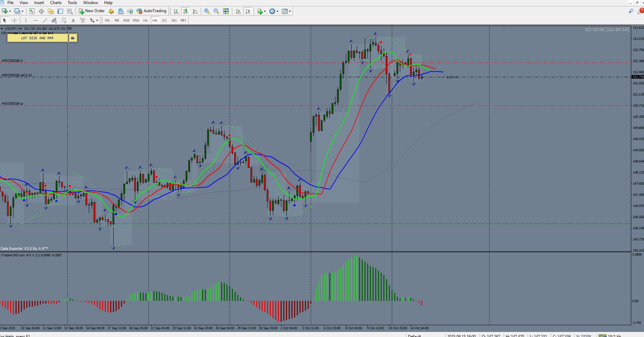Screen dimensions: 644x337
Task: Toggle the chart shift option
Action: click(248, 11)
